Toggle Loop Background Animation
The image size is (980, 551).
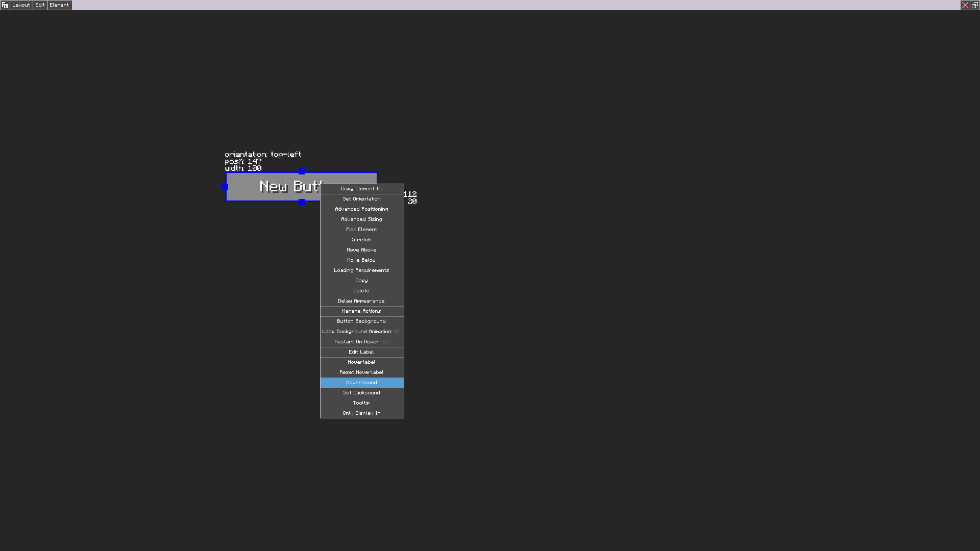362,332
